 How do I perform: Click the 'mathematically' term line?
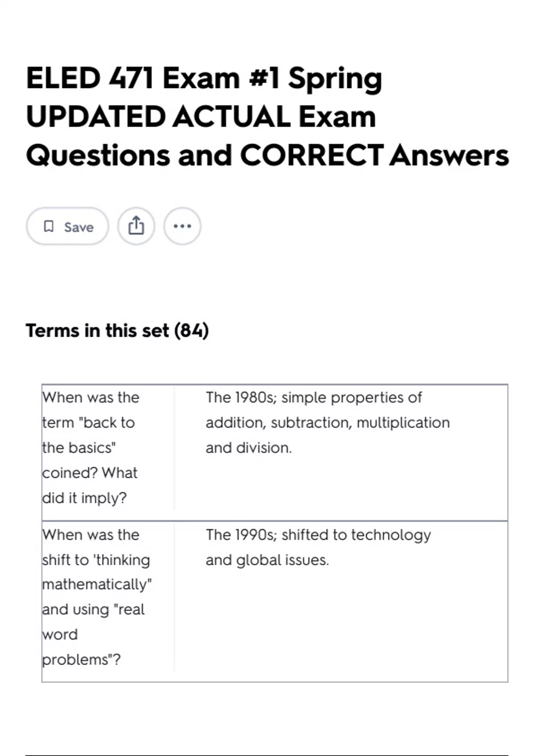coord(97,584)
